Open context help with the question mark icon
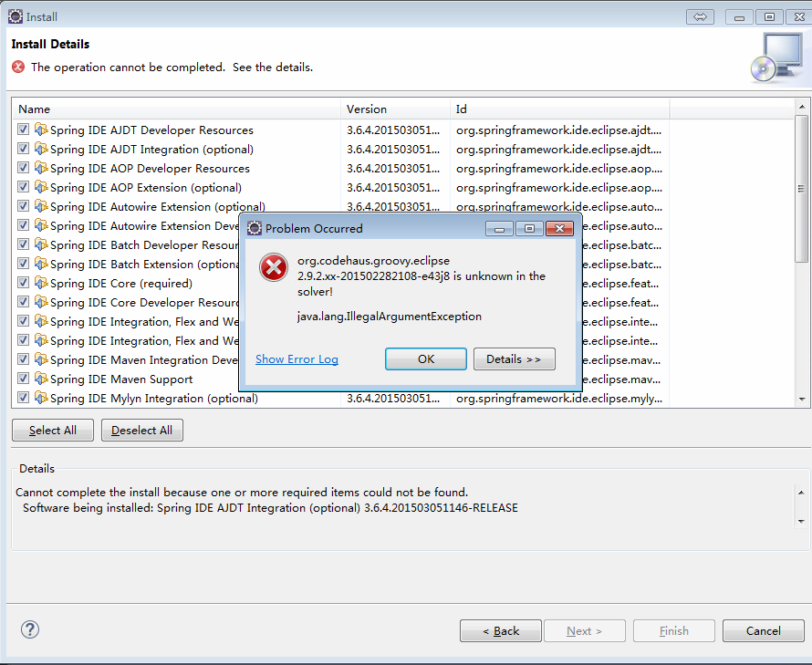 click(30, 629)
